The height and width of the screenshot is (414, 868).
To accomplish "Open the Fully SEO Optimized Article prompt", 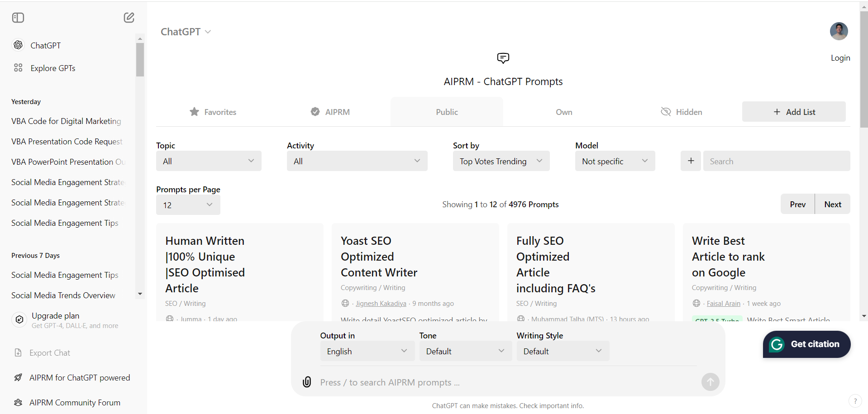I will (556, 264).
